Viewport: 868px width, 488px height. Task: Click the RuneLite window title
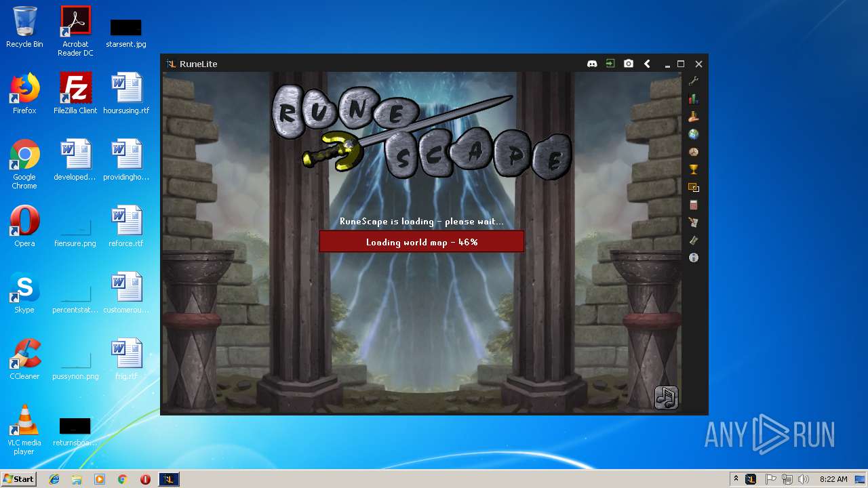198,64
